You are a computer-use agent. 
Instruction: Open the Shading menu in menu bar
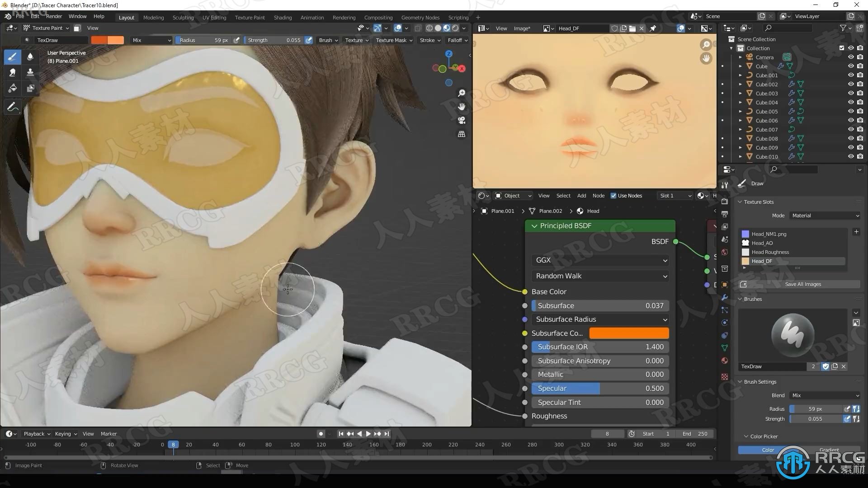[282, 17]
